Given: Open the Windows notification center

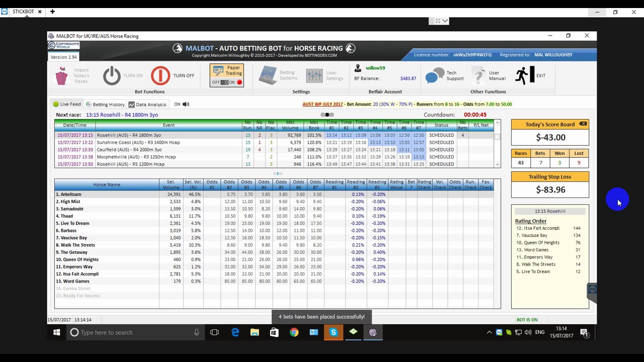Looking at the screenshot, I should 584,332.
